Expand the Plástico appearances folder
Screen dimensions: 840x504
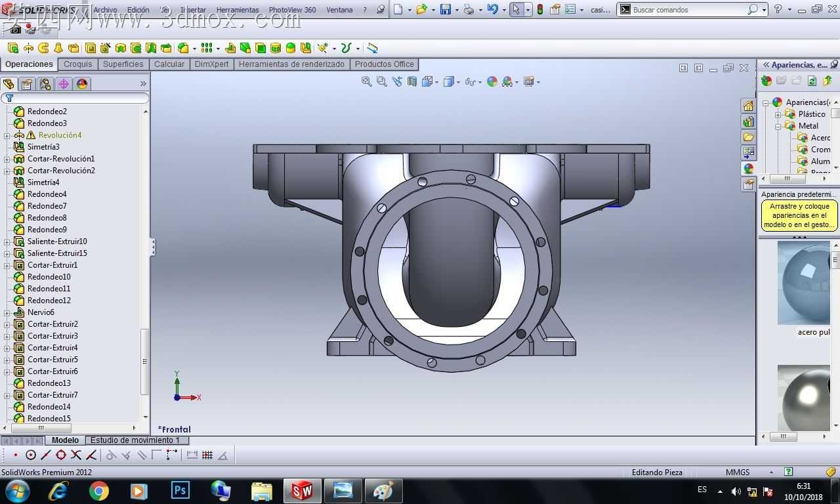pos(778,114)
